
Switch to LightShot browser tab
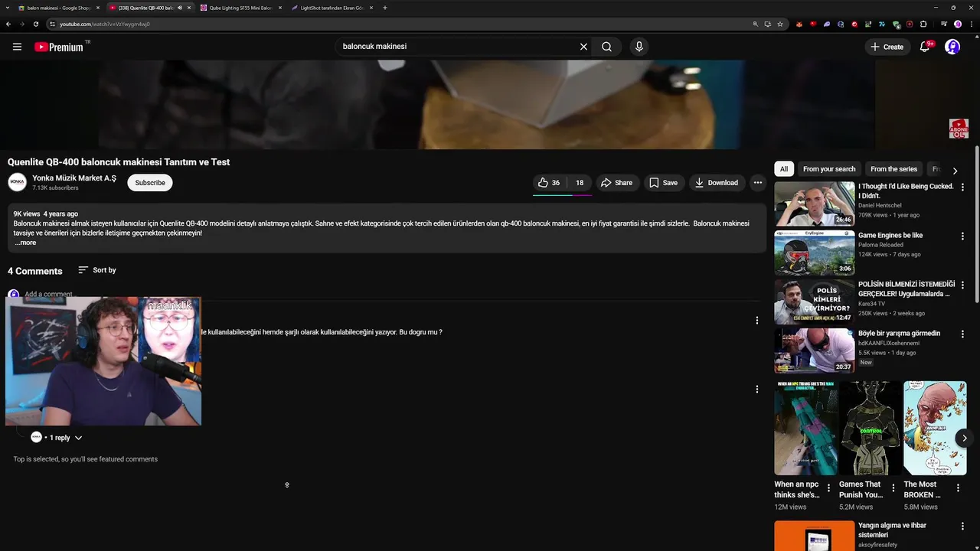point(331,8)
